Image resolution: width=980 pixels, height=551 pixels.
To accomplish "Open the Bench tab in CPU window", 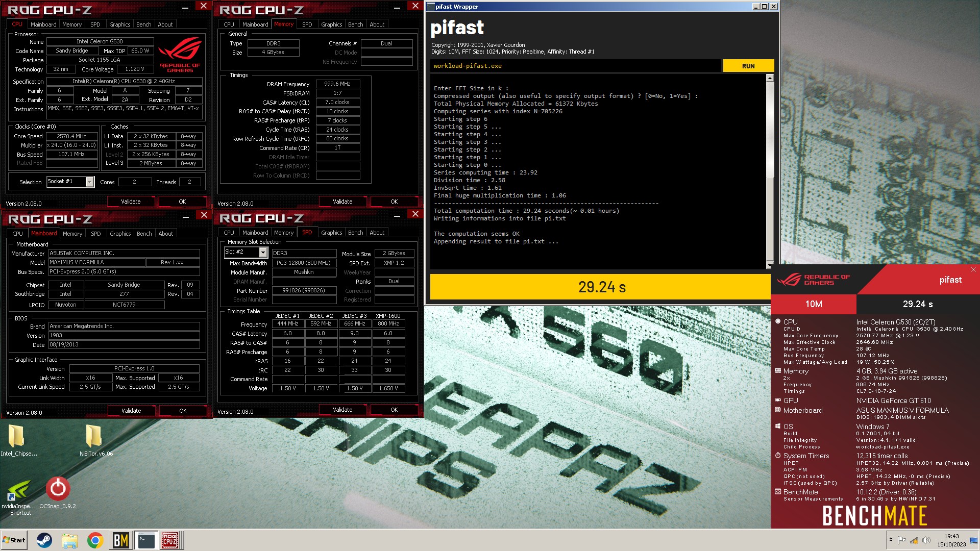I will [143, 24].
